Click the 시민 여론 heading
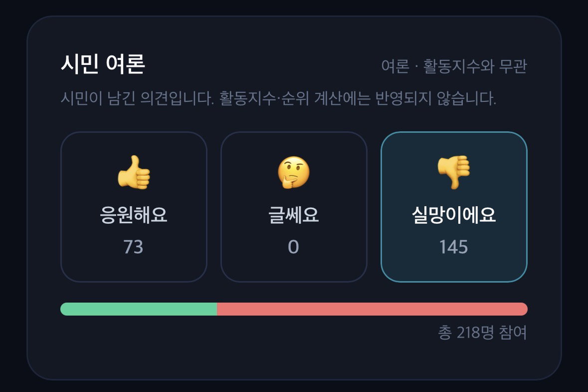Image resolution: width=588 pixels, height=392 pixels. point(103,64)
